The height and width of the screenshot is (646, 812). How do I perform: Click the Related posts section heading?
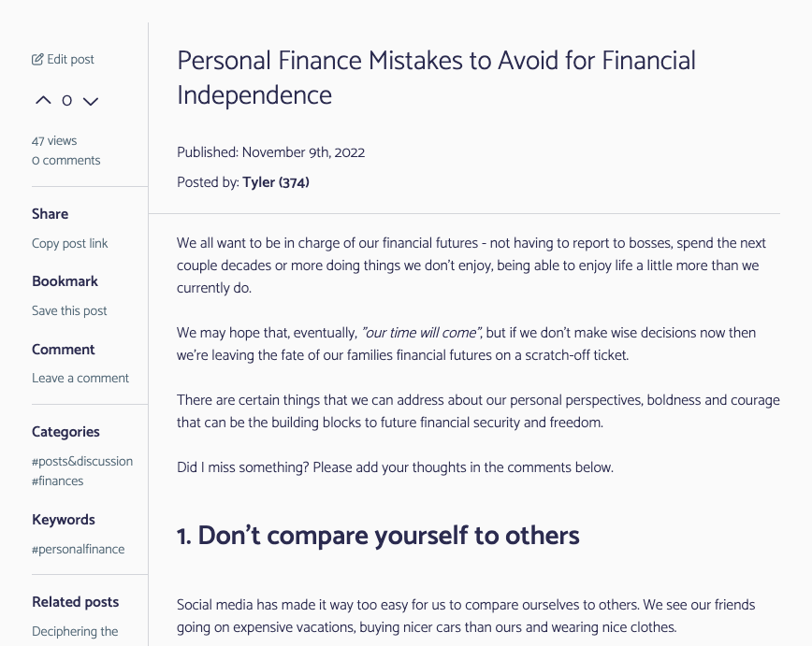(76, 602)
